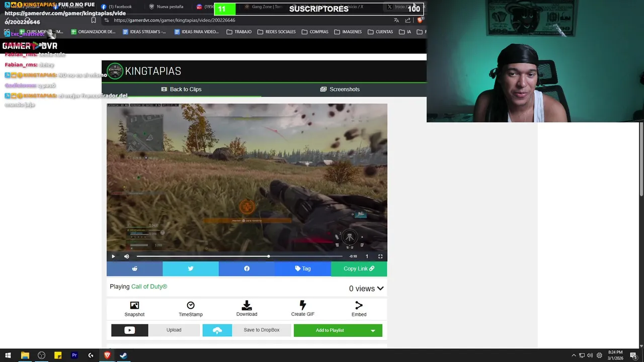Enter fullscreen on the video player

click(380, 256)
